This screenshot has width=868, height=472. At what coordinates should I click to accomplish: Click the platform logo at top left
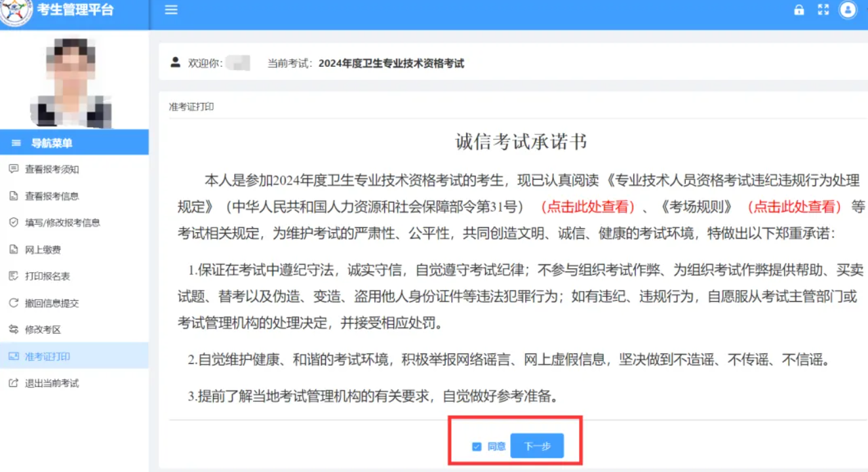[16, 12]
